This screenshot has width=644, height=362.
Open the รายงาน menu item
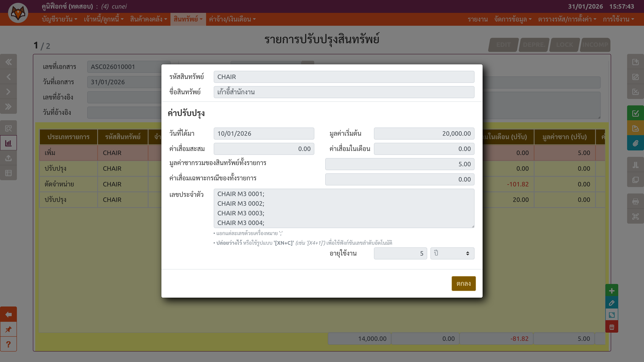pos(478,19)
